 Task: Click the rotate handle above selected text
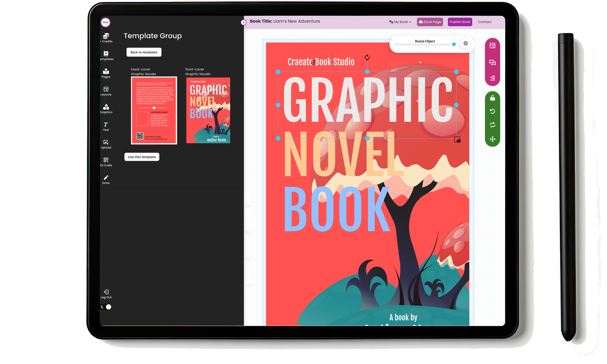click(367, 58)
